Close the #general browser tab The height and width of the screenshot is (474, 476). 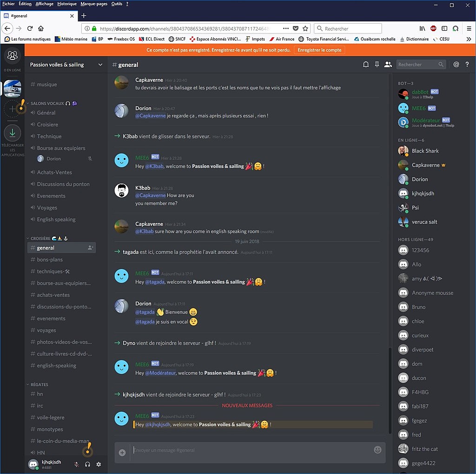pyautogui.click(x=72, y=16)
